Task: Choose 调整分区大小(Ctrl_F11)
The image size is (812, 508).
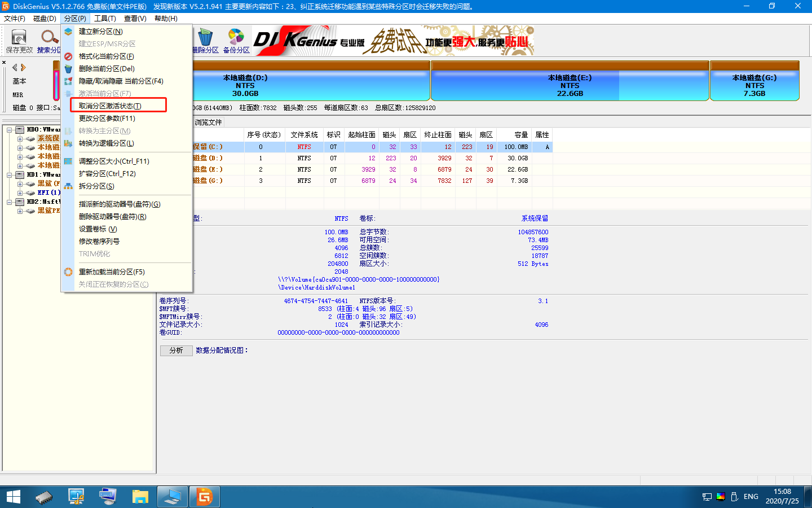Action: [114, 161]
